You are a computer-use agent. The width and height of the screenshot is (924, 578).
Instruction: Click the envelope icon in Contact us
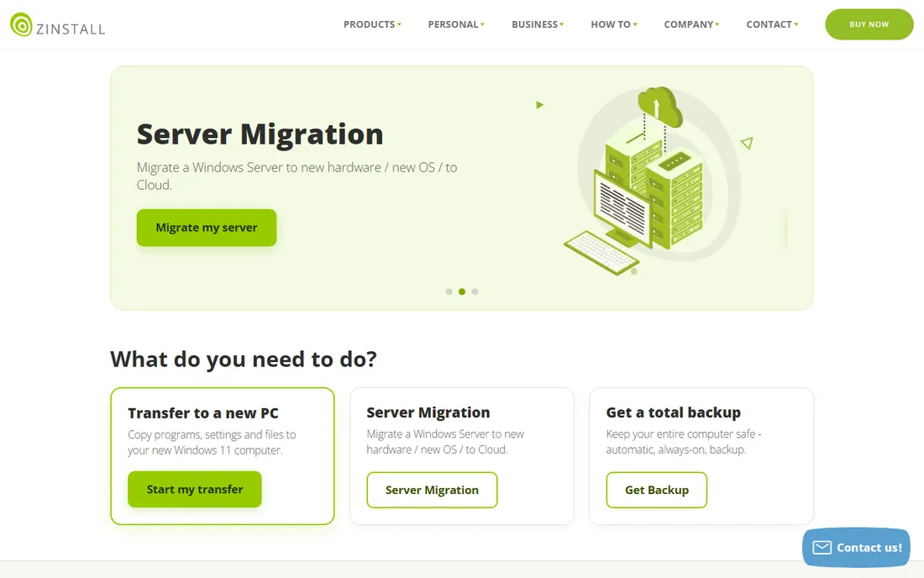[x=822, y=548]
